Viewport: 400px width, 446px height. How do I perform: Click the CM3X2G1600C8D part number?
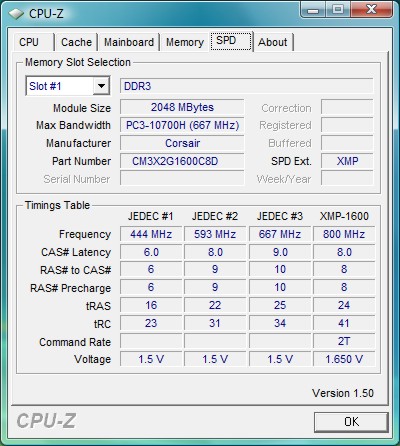point(182,161)
